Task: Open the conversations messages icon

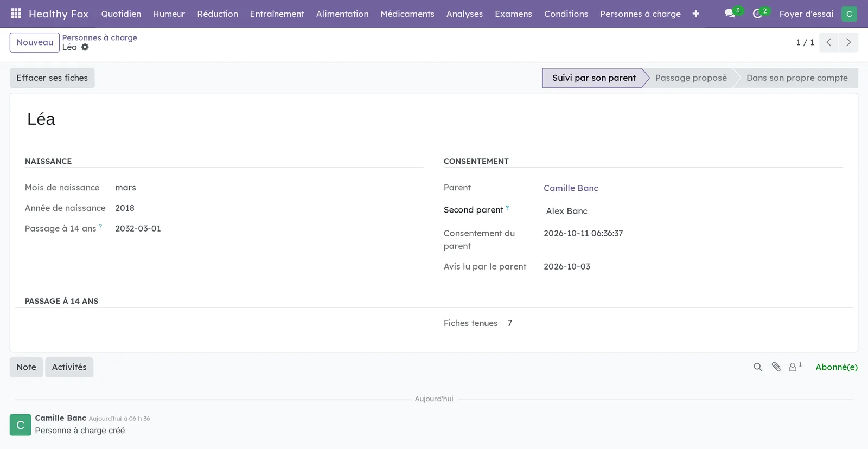Action: pyautogui.click(x=730, y=14)
